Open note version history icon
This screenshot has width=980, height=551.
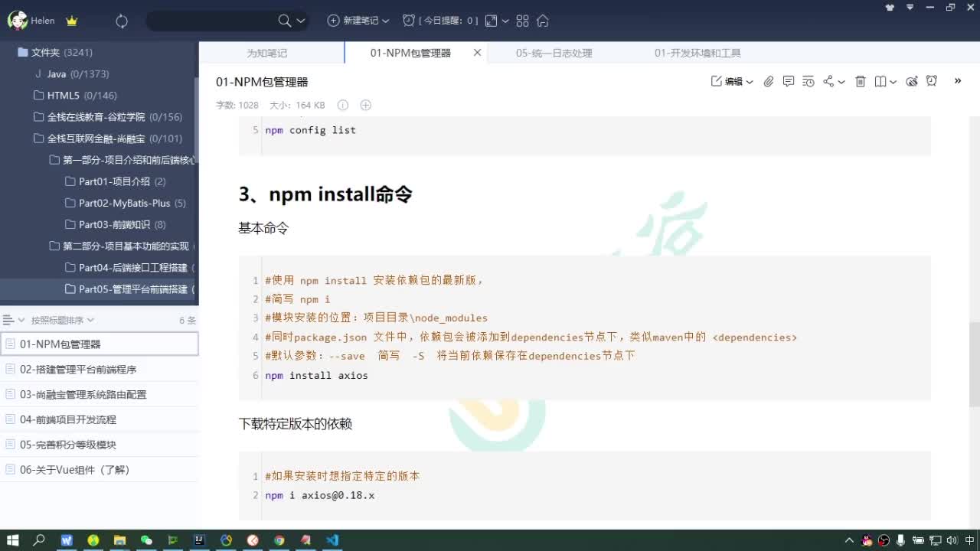[x=808, y=81]
